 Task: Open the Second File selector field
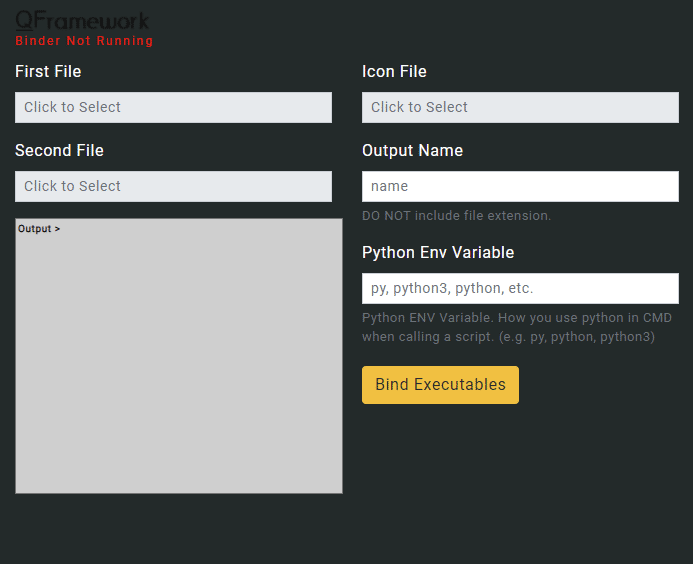tap(173, 186)
